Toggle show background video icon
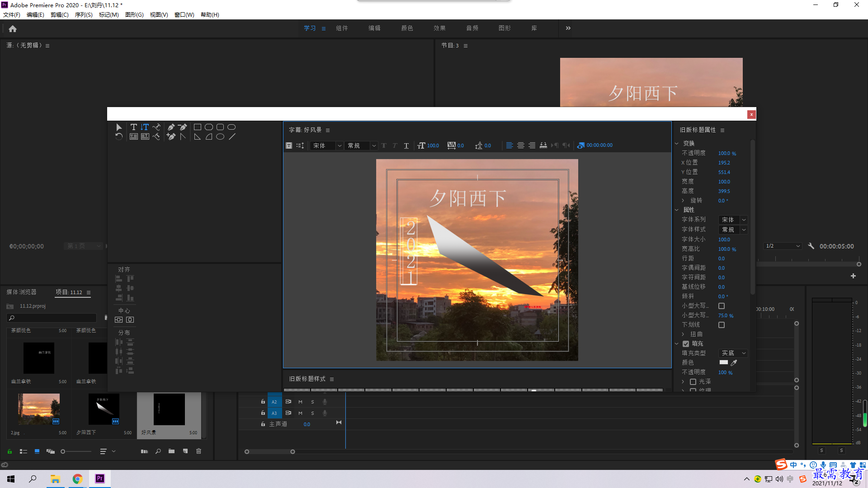This screenshot has height=488, width=868. [581, 145]
